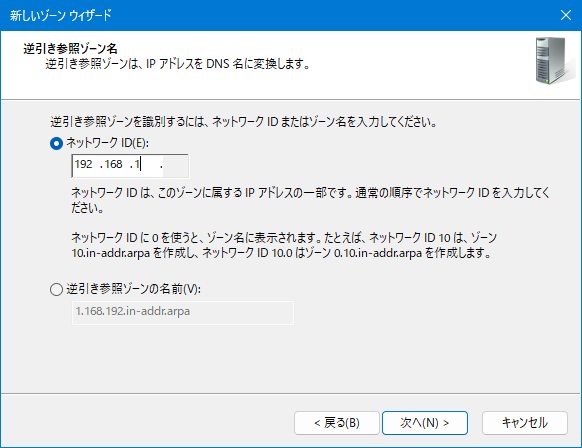Click the third octet field containing 1

pyautogui.click(x=144, y=164)
